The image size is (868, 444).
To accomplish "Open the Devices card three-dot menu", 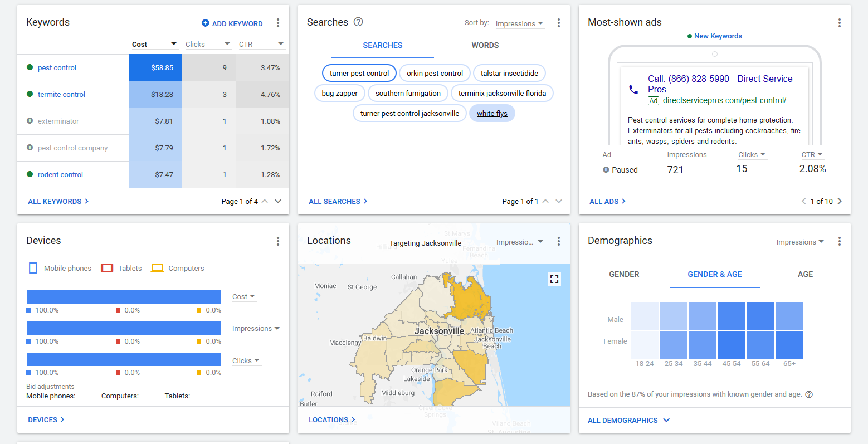I will 278,241.
